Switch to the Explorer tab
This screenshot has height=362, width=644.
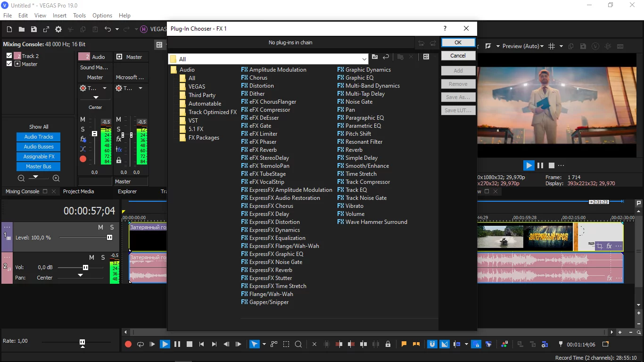127,191
